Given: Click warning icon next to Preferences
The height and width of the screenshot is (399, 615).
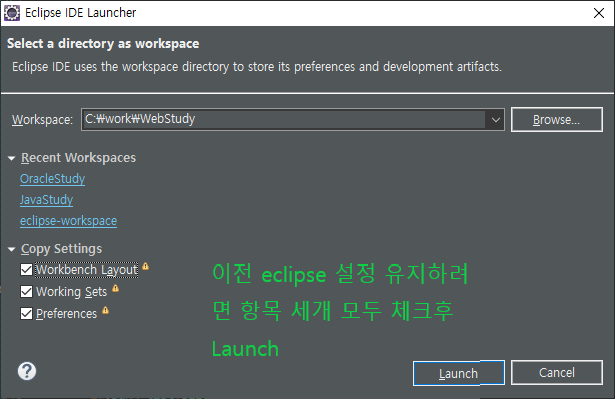Looking at the screenshot, I should (106, 310).
